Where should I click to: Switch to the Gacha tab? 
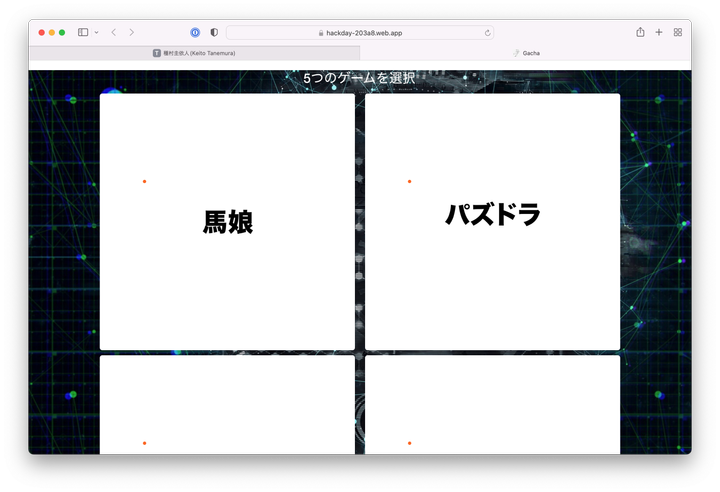[526, 53]
